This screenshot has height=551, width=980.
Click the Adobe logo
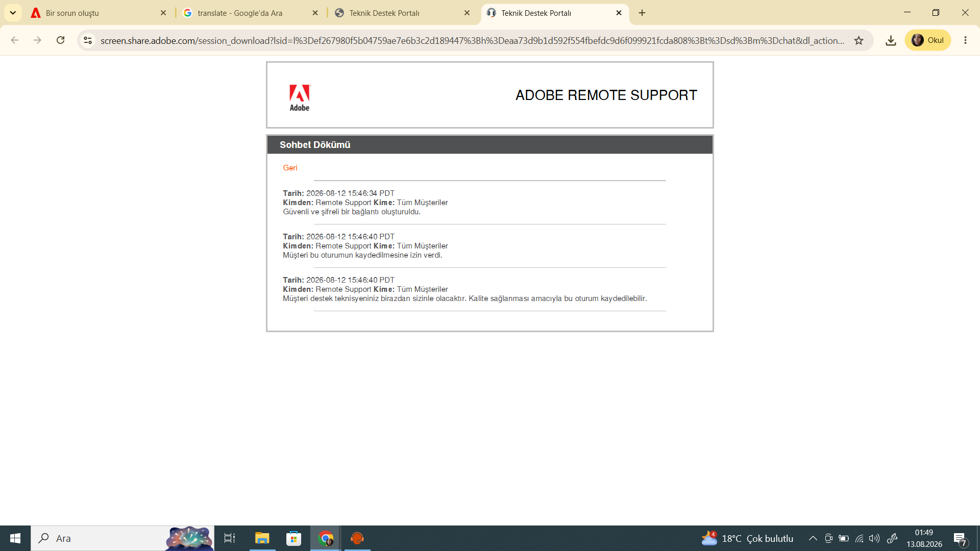click(300, 97)
